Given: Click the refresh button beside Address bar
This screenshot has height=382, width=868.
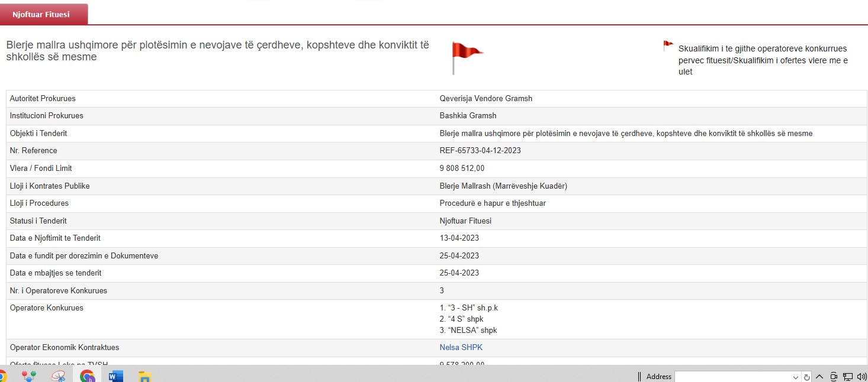Looking at the screenshot, I should point(806,377).
